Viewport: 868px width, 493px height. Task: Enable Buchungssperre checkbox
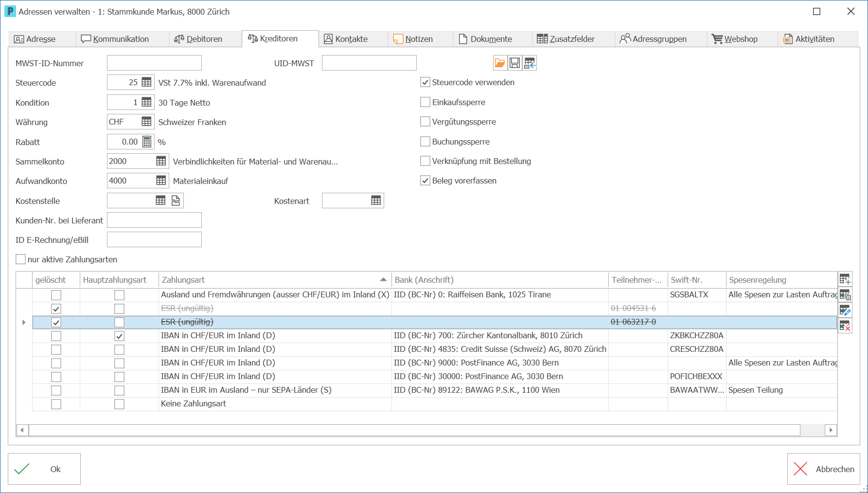[425, 142]
